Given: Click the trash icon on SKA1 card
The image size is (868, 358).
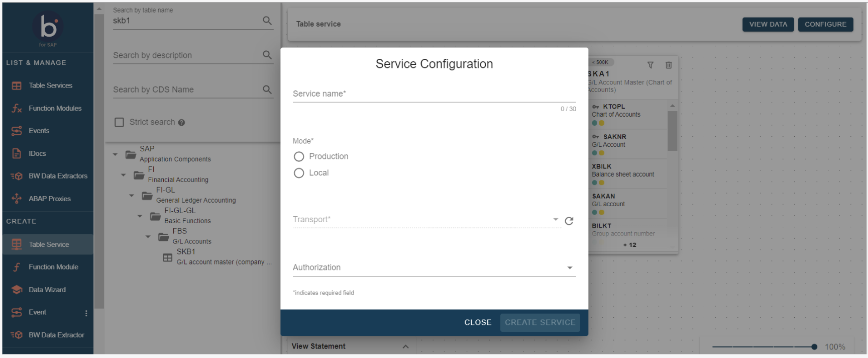Looking at the screenshot, I should (669, 65).
